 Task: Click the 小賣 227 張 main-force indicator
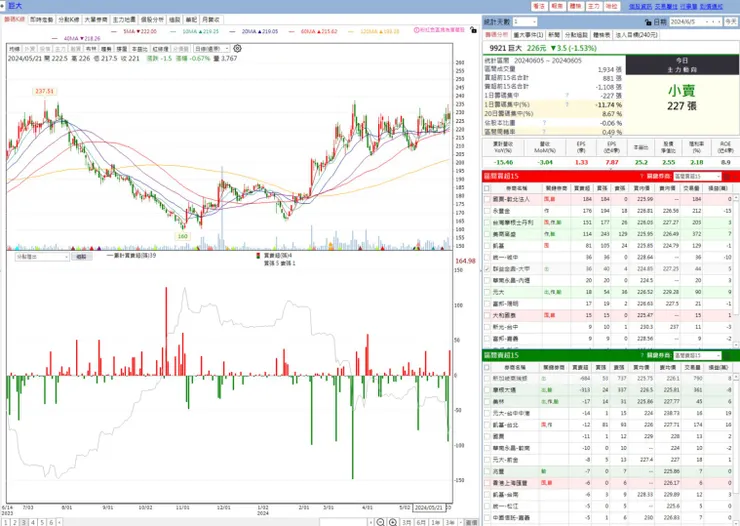pos(681,98)
